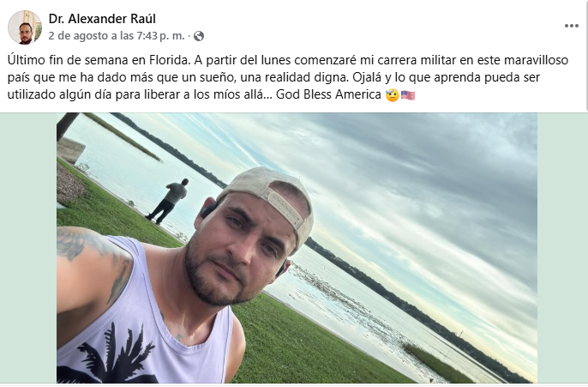
Task: Open the three-dots post options menu
Action: pos(571,26)
